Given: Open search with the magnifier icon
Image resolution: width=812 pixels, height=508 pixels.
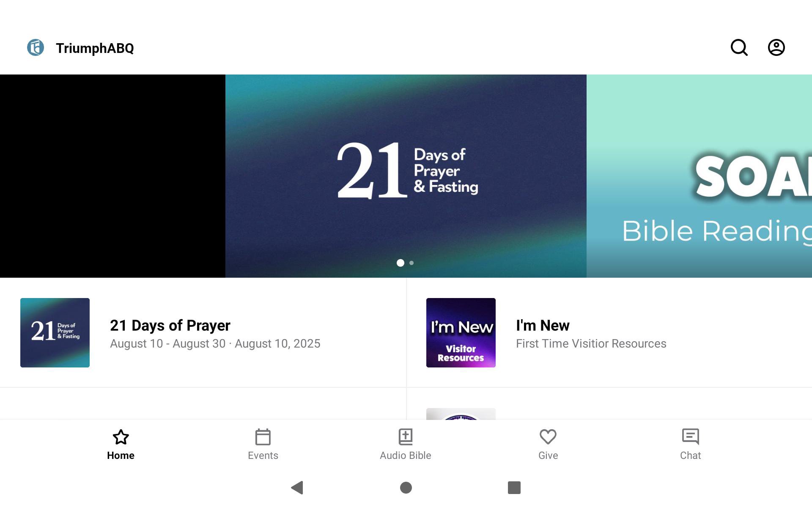Looking at the screenshot, I should (x=739, y=47).
